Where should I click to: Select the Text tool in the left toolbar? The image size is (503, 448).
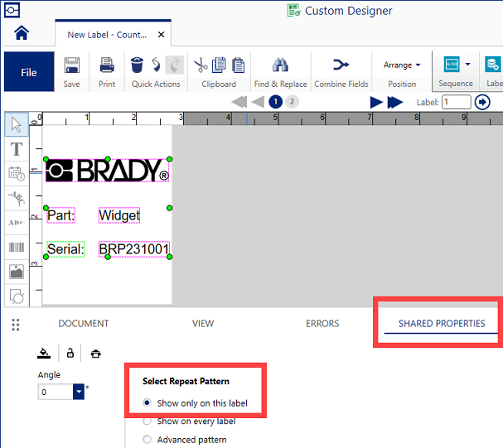(16, 149)
